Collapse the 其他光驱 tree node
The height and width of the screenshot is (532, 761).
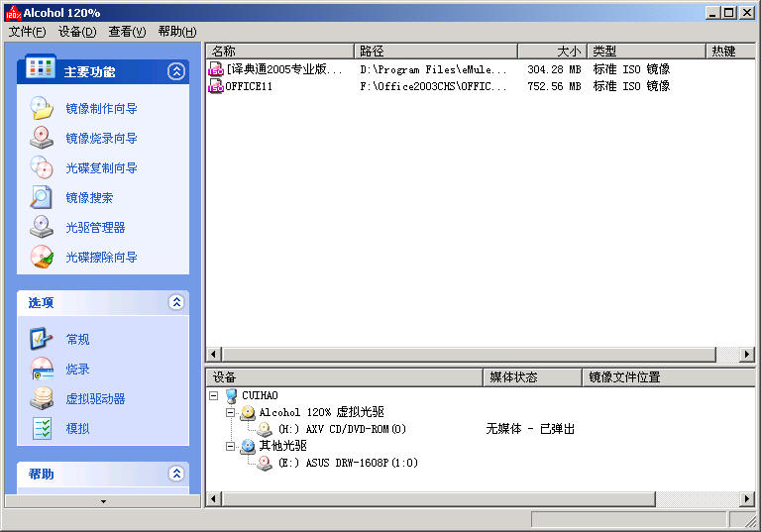(x=231, y=446)
